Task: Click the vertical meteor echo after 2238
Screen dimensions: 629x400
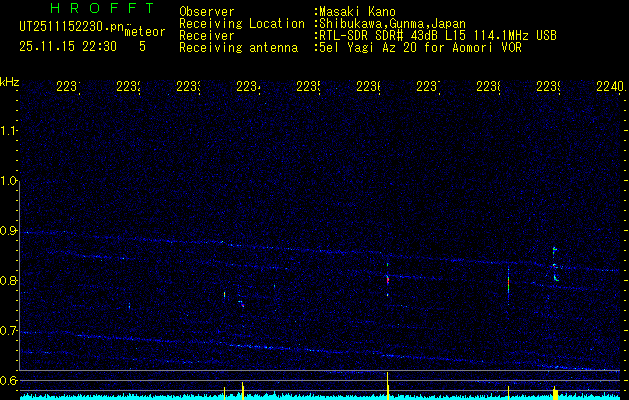Action: [x=508, y=286]
